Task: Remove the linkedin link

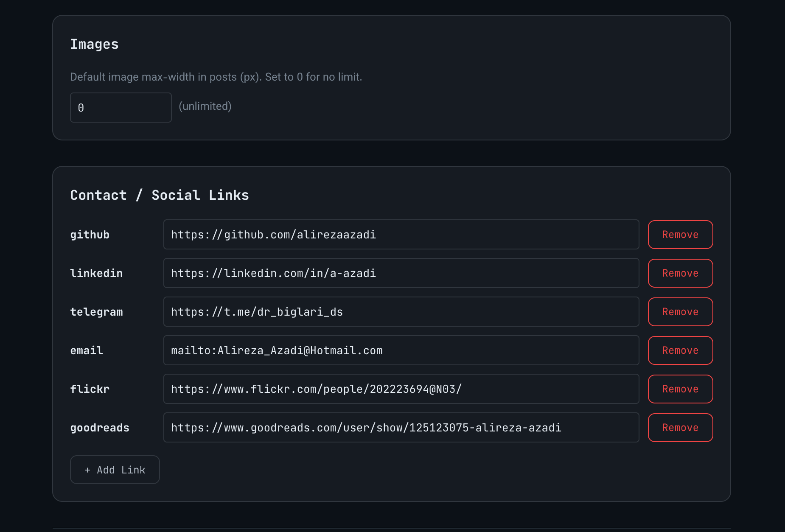Action: pyautogui.click(x=680, y=273)
